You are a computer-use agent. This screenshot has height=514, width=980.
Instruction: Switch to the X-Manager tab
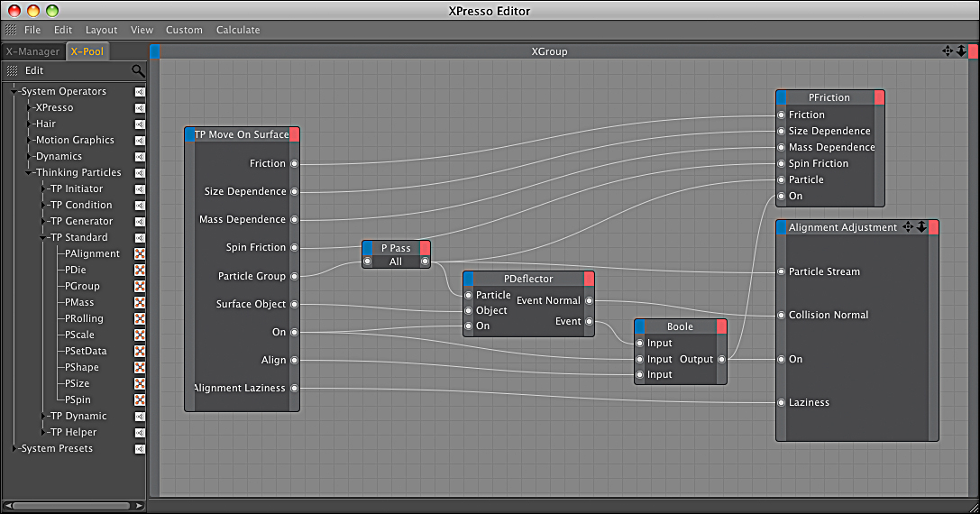click(x=32, y=52)
